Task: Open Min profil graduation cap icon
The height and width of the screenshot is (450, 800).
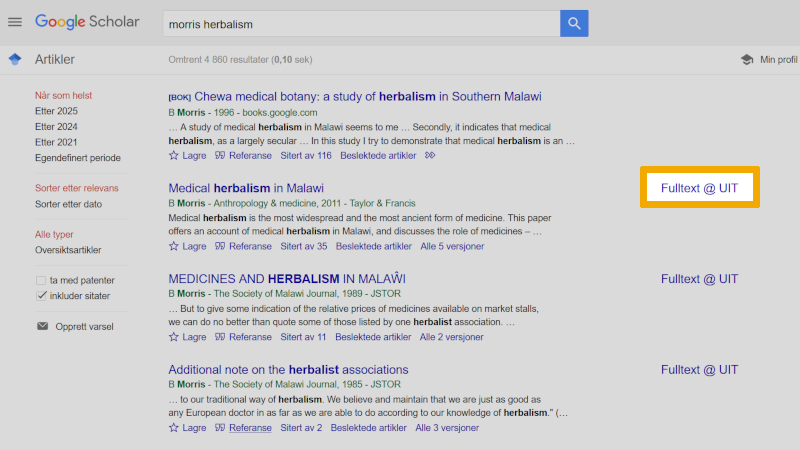Action: (746, 60)
